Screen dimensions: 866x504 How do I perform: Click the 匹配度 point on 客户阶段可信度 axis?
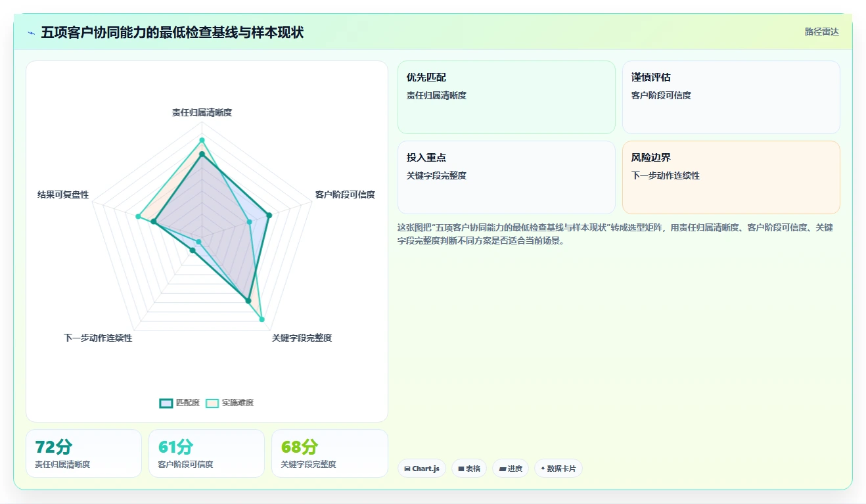click(x=268, y=214)
